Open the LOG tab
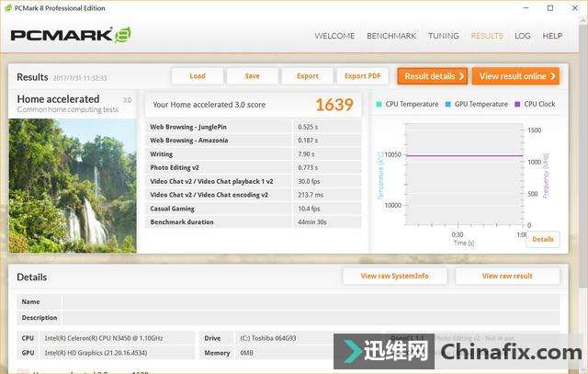588x374 pixels. tap(522, 36)
